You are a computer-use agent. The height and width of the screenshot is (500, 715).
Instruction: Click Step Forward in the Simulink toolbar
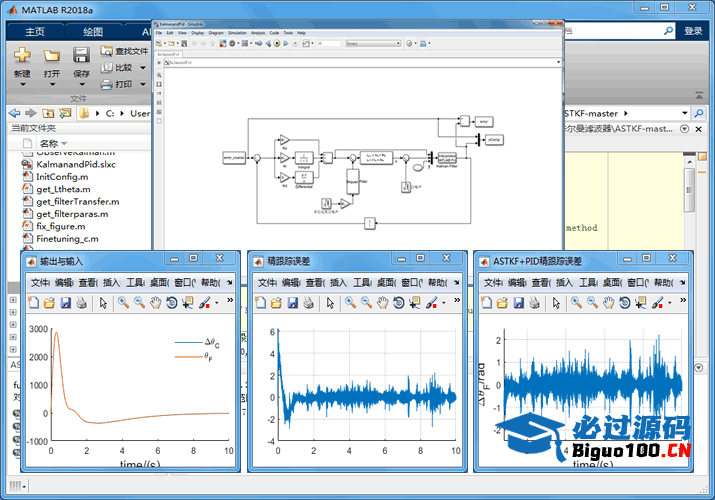(x=286, y=43)
